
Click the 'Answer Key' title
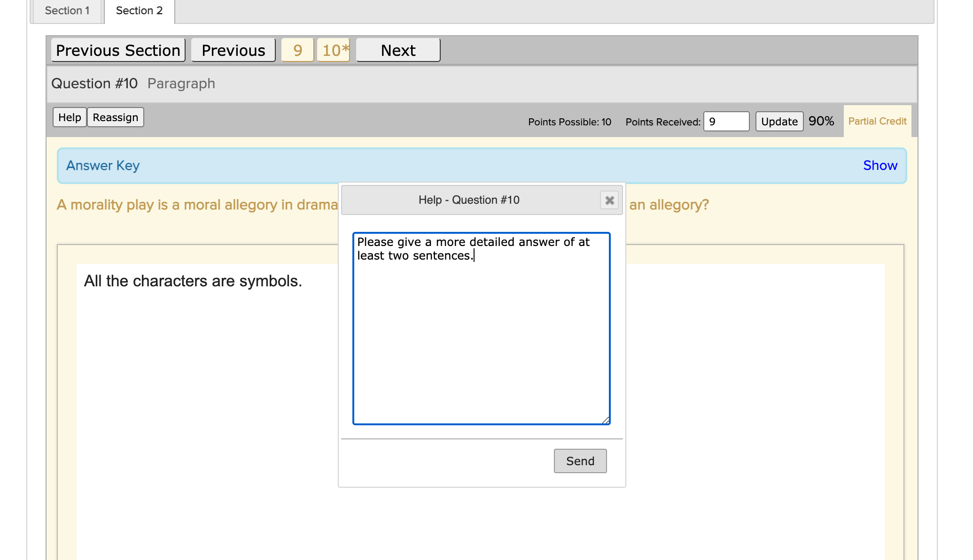click(x=103, y=165)
